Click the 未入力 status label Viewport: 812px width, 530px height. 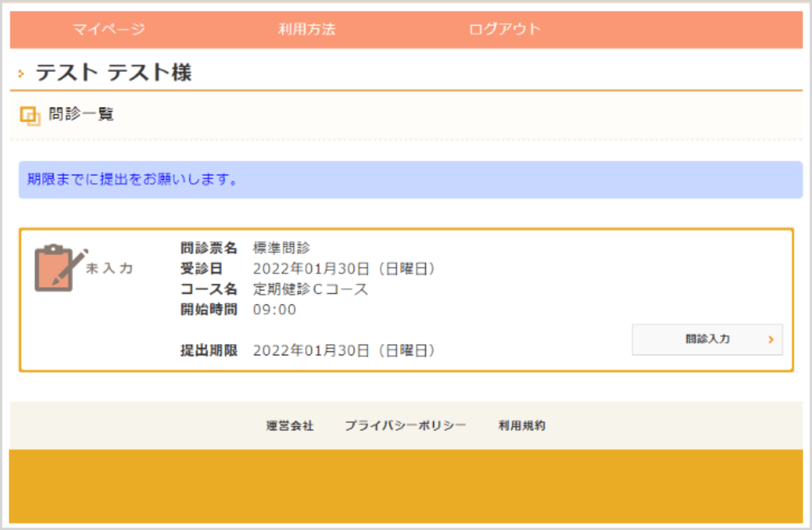110,269
